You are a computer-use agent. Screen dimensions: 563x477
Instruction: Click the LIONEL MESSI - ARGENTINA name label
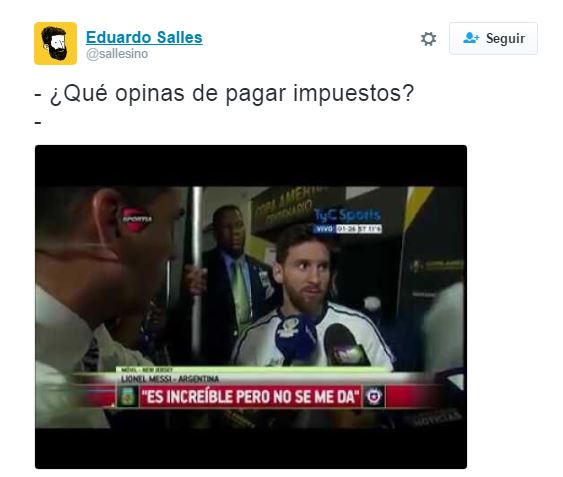169,379
